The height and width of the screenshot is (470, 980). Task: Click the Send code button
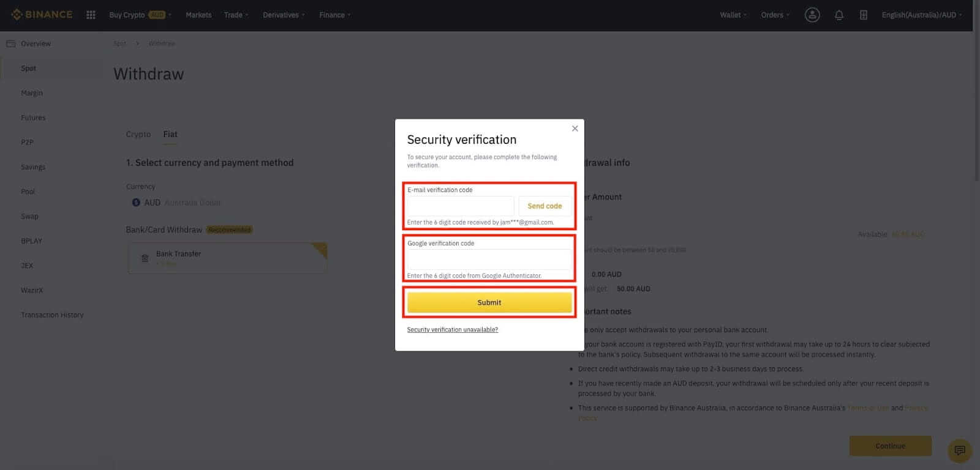coord(545,206)
